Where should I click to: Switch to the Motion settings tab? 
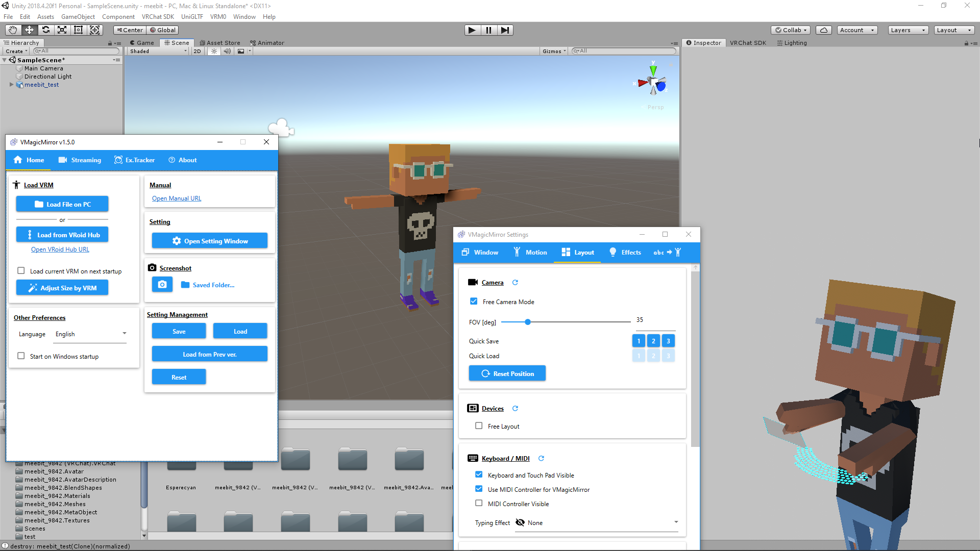coord(530,253)
